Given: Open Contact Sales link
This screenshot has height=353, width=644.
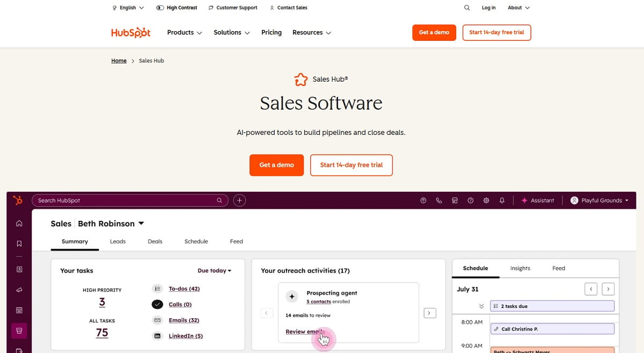Looking at the screenshot, I should tap(289, 8).
